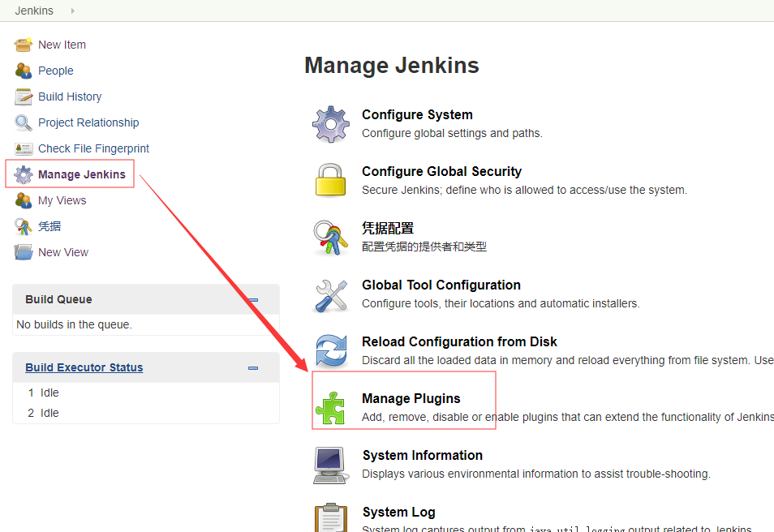Collapse the Build Queue panel

(253, 300)
